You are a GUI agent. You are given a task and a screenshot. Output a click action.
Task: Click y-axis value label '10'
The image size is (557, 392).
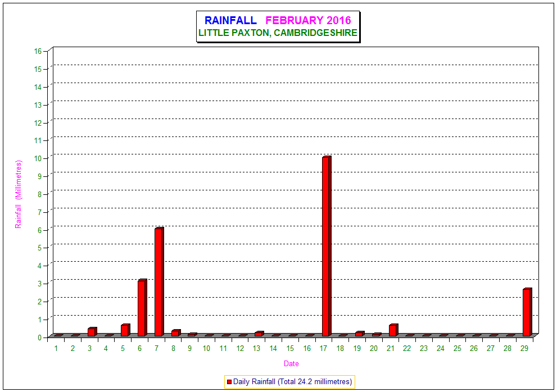(x=38, y=158)
